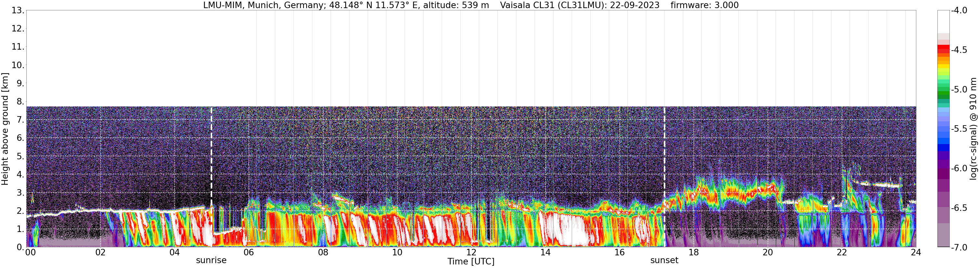Image resolution: width=980 pixels, height=268 pixels.
Task: Click the x-axis tick label '10'
Action: [x=397, y=252]
